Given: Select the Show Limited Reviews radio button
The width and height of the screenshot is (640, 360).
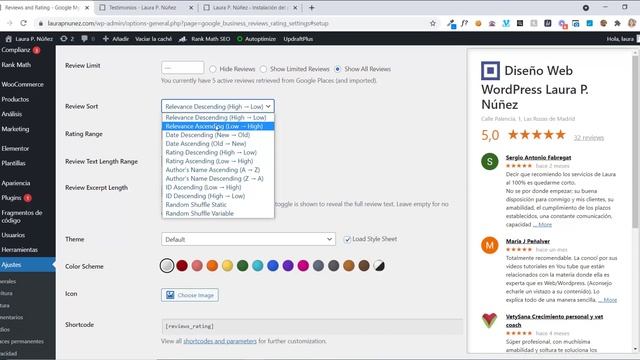Looking at the screenshot, I should [263, 69].
